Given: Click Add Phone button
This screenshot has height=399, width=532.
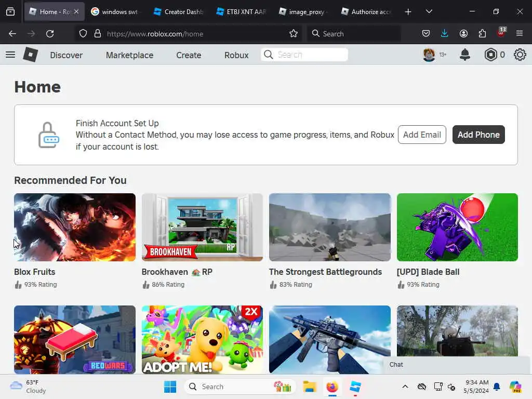Looking at the screenshot, I should click(x=478, y=135).
